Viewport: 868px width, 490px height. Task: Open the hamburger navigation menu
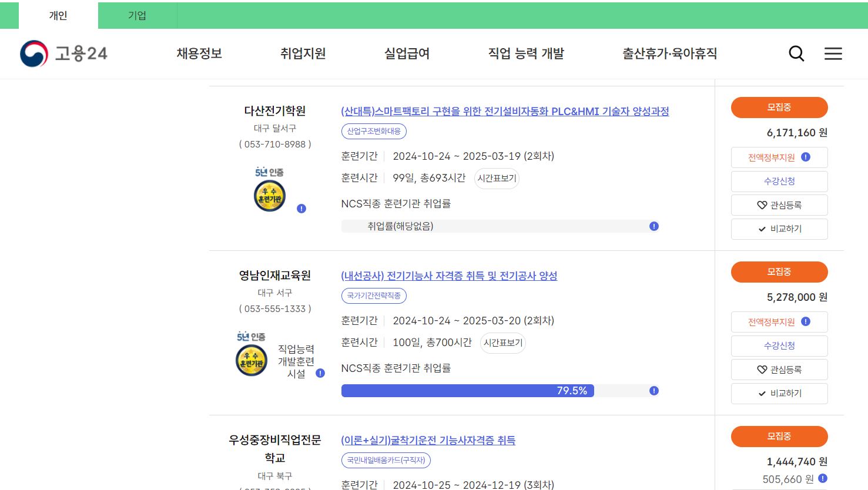click(833, 53)
